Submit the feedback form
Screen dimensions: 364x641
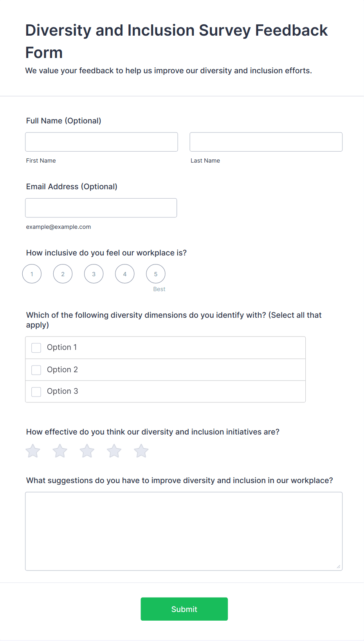184,609
